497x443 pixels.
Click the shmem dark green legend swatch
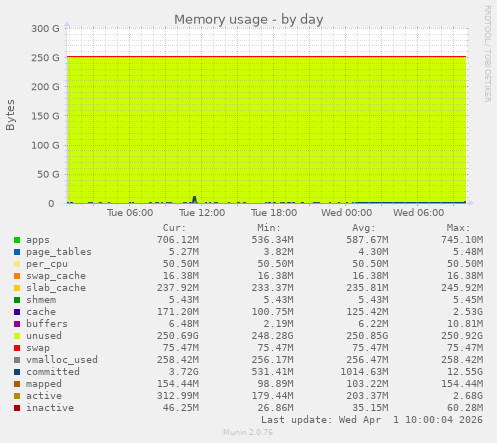[x=17, y=300]
